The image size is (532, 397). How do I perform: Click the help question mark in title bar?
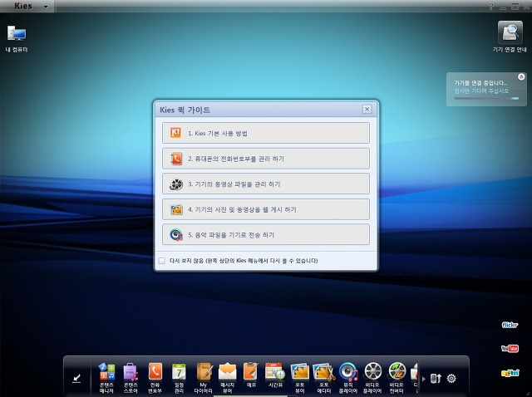[491, 7]
